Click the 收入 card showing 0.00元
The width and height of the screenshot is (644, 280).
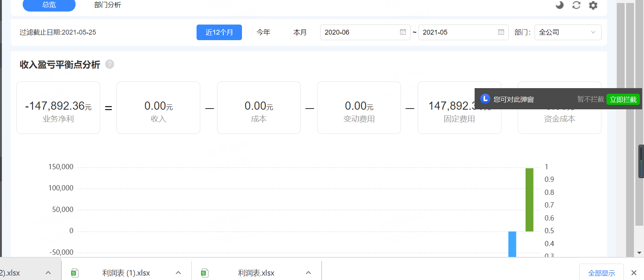158,107
